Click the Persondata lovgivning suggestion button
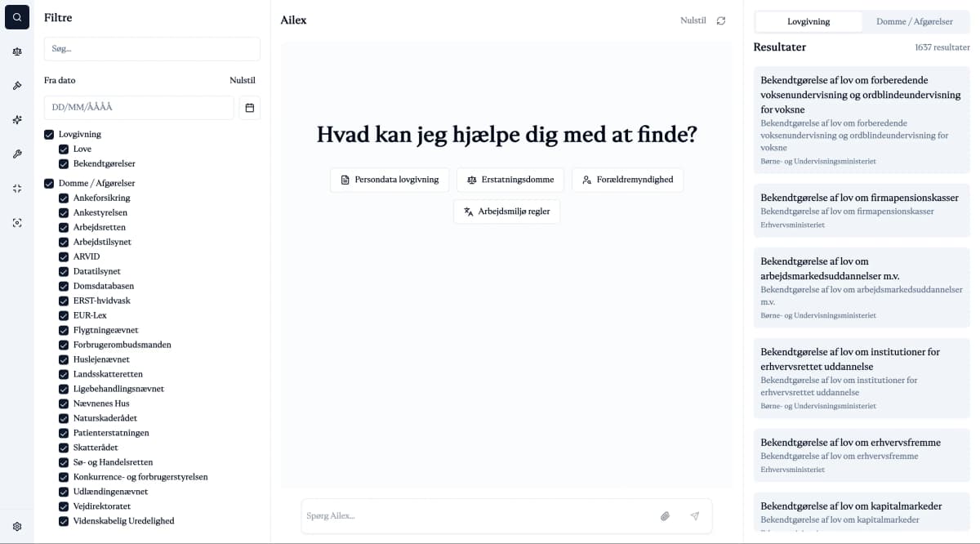This screenshot has width=980, height=544. 390,180
